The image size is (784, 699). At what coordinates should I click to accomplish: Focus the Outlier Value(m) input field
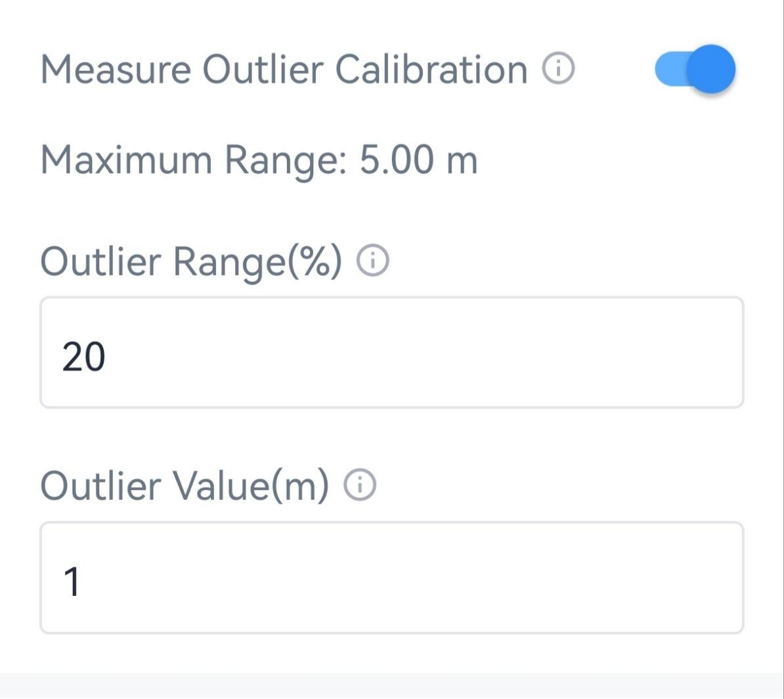point(391,578)
